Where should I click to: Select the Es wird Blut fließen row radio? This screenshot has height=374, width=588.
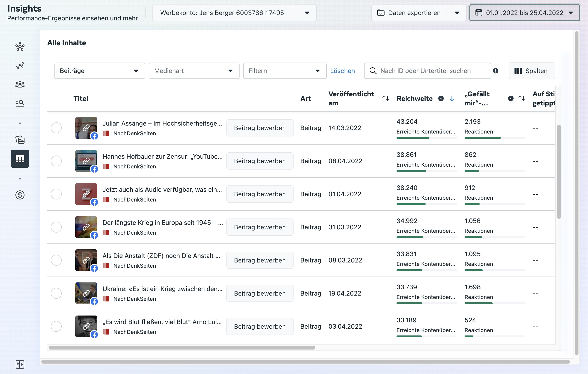[56, 326]
